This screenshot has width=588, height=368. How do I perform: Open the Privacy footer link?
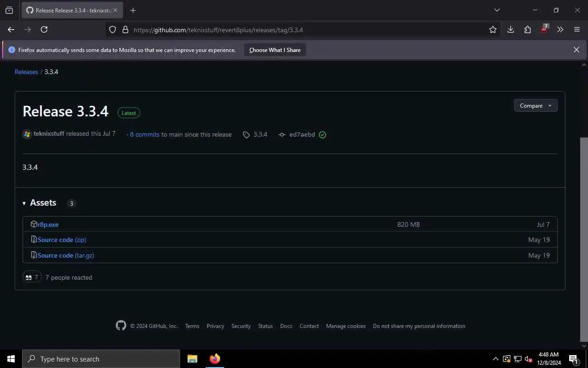click(x=215, y=326)
